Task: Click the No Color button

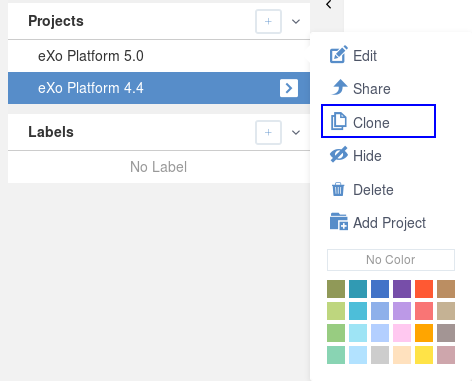Action: point(391,260)
